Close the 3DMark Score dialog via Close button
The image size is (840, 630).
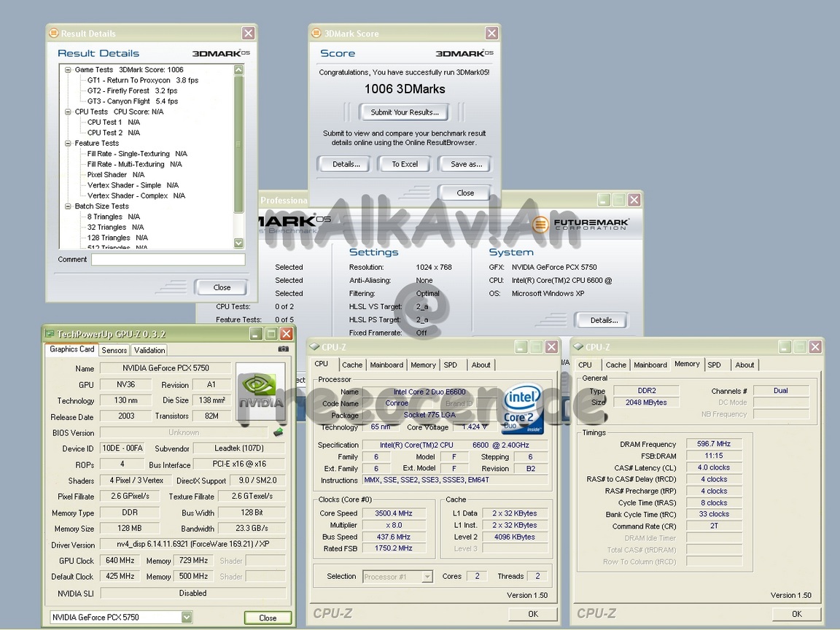click(x=465, y=192)
